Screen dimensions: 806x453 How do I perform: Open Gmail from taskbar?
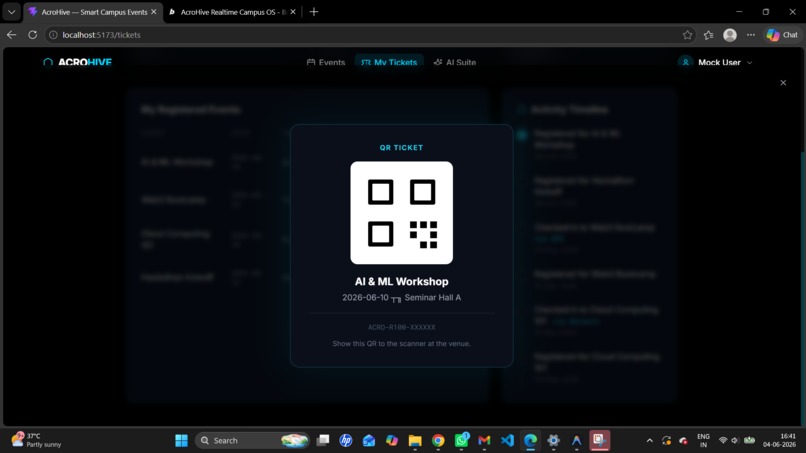484,440
